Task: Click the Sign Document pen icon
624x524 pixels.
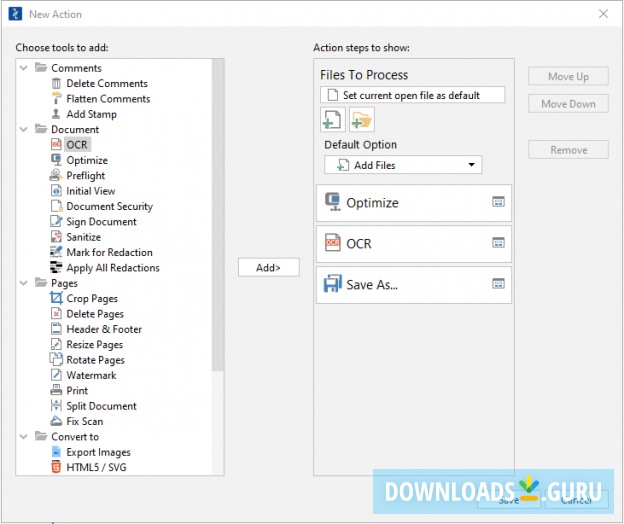Action: pos(56,222)
